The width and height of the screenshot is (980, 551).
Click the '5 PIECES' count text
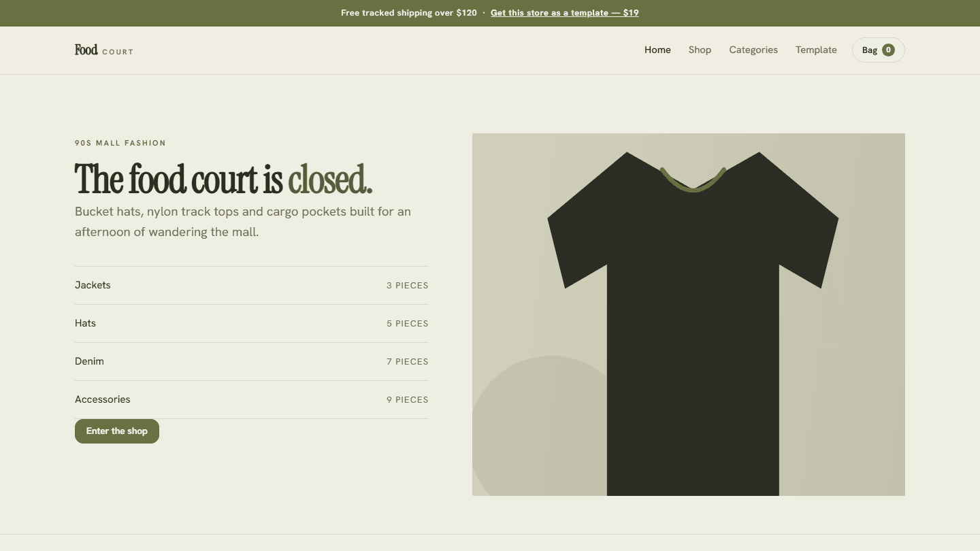pyautogui.click(x=408, y=324)
